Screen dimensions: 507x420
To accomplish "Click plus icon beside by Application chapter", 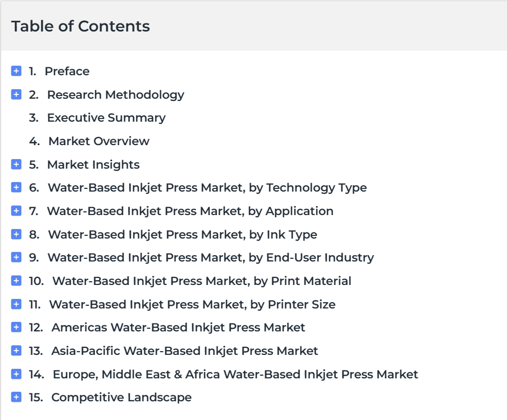I will (x=16, y=211).
